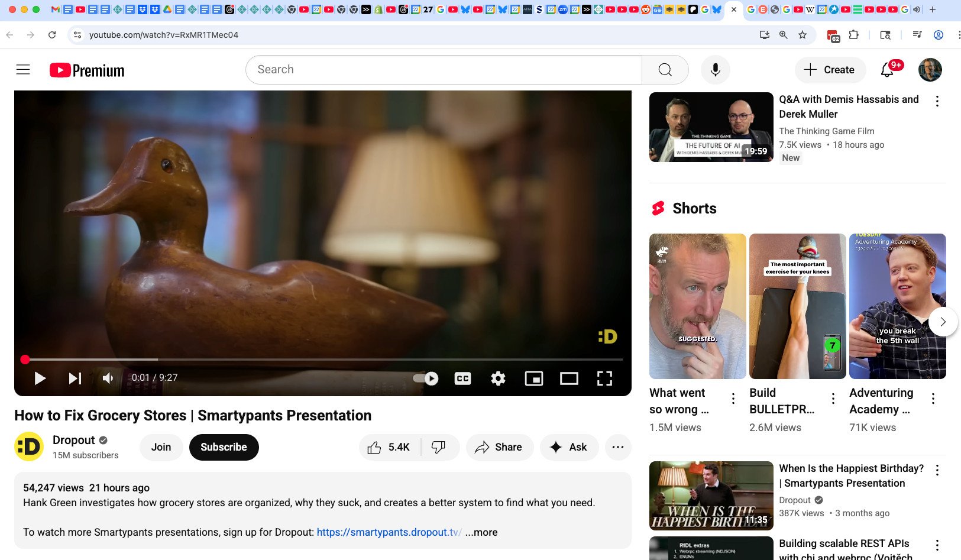961x560 pixels.
Task: Open 'When Is the Happiest Birthday?' video title
Action: tap(851, 476)
